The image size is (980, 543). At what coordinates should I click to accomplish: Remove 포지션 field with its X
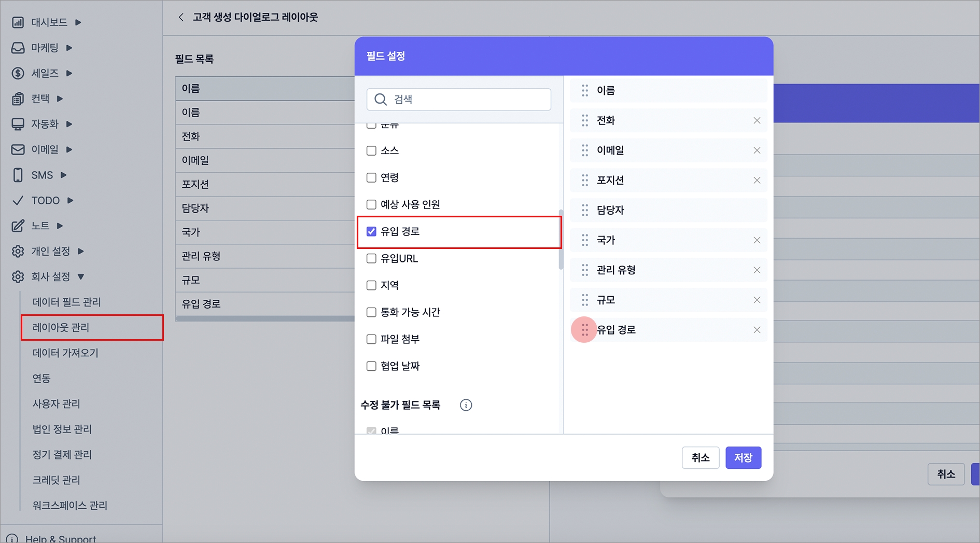pos(757,180)
